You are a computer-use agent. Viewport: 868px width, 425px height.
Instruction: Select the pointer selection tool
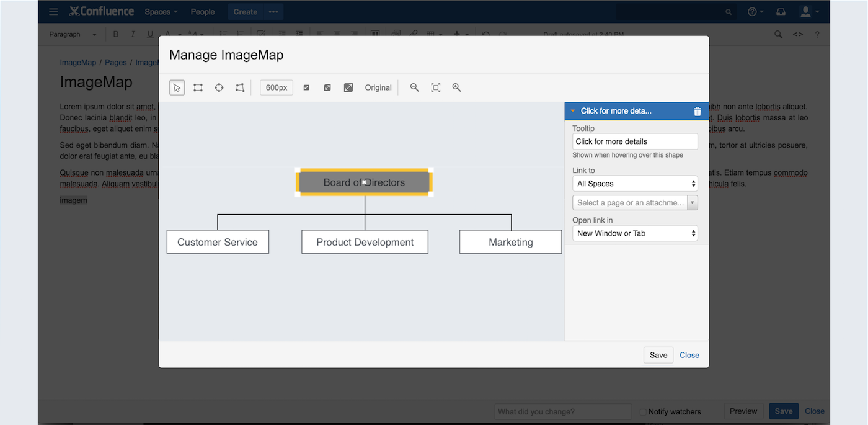(177, 87)
